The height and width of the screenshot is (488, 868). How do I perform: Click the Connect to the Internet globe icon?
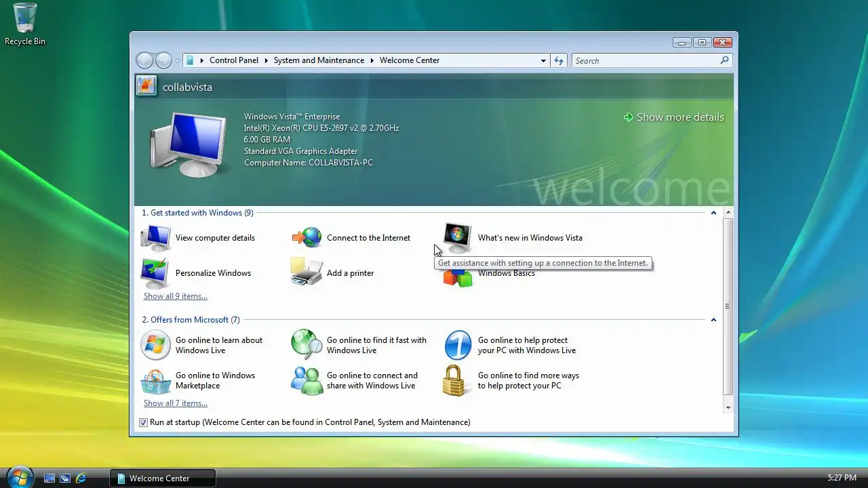coord(307,238)
